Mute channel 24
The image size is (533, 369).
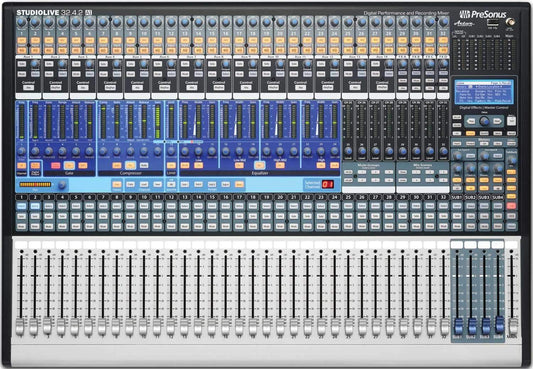[334, 226]
